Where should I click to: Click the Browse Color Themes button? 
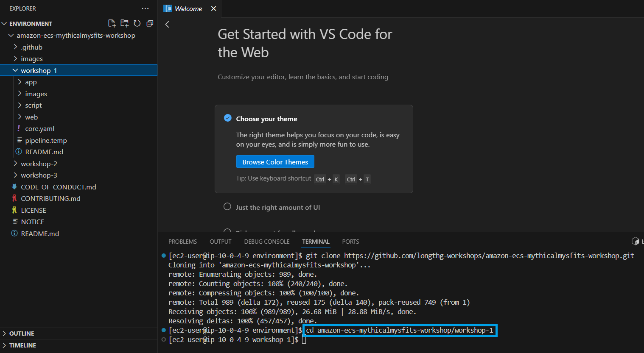coord(275,162)
